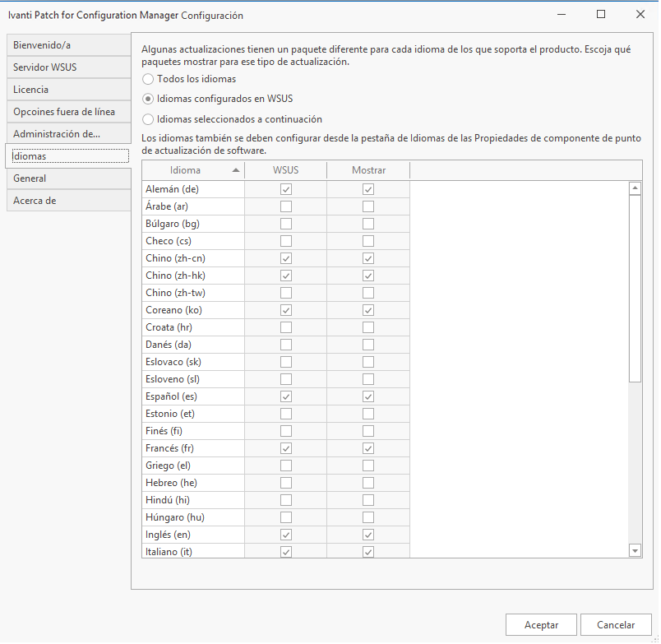Open the Licencia tab
661x644 pixels.
(68, 89)
